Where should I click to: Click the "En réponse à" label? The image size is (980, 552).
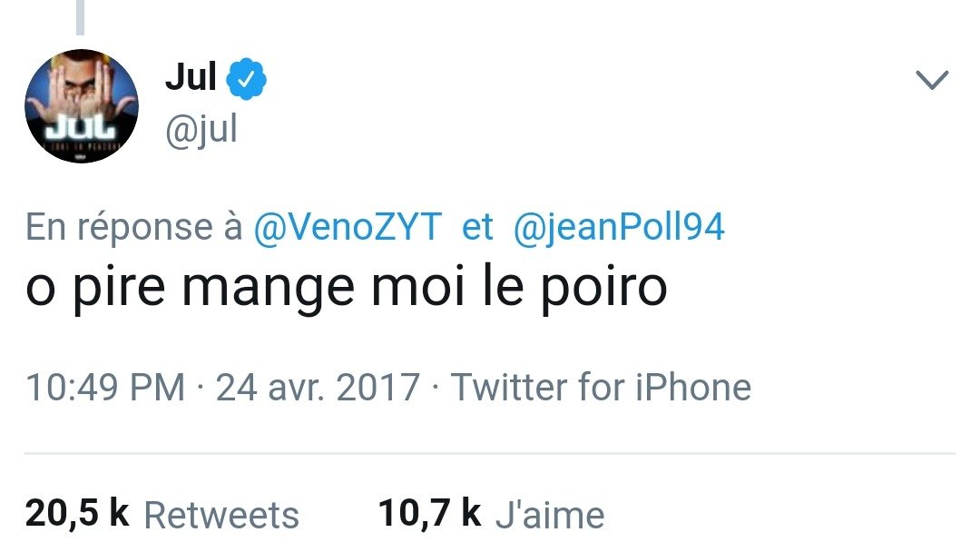tap(133, 227)
